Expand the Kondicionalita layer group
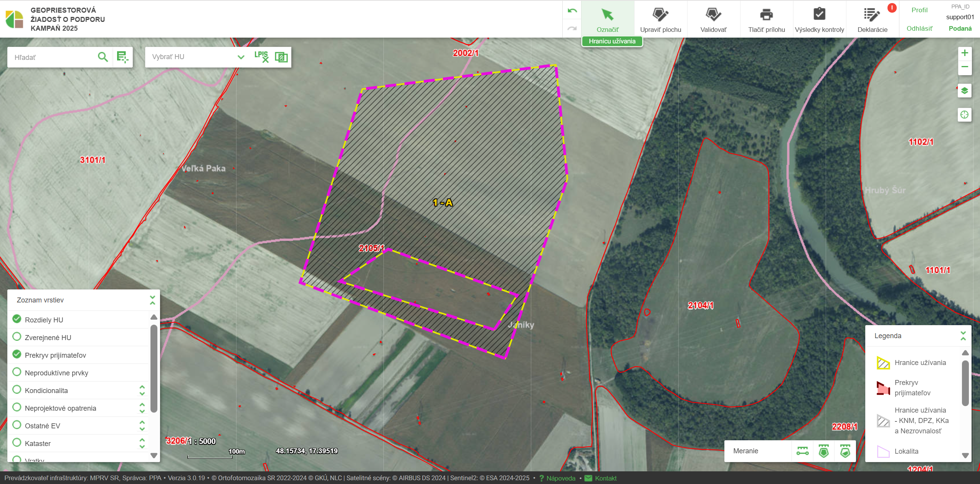Screen dimensions: 980x484 pyautogui.click(x=142, y=390)
